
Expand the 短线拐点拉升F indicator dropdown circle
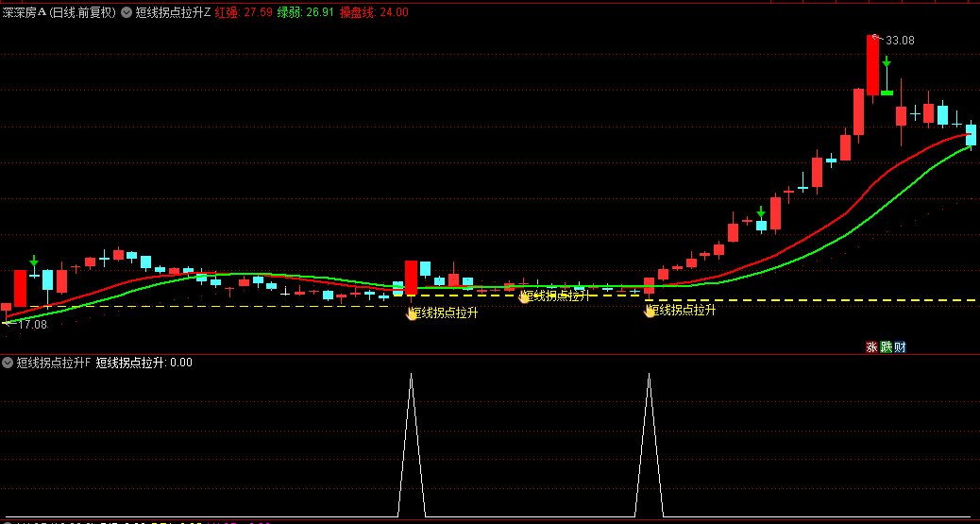pyautogui.click(x=8, y=362)
